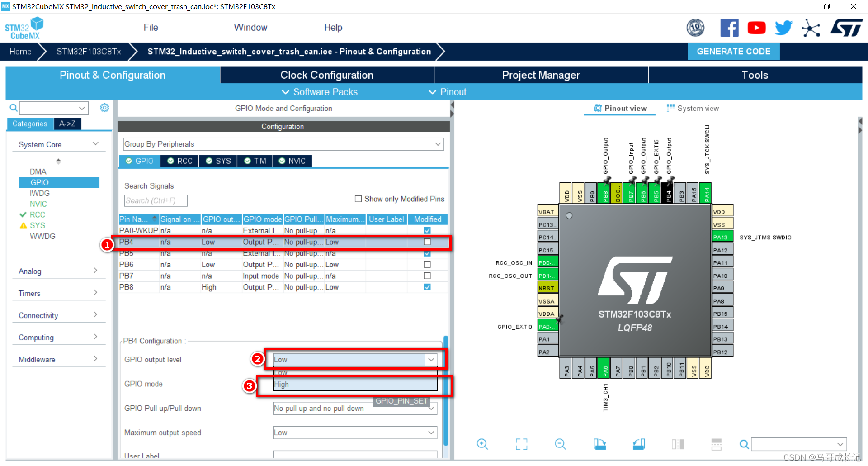This screenshot has width=868, height=466.
Task: Open the GPIO Pull-up/Pull-down dropdown
Action: coord(355,408)
